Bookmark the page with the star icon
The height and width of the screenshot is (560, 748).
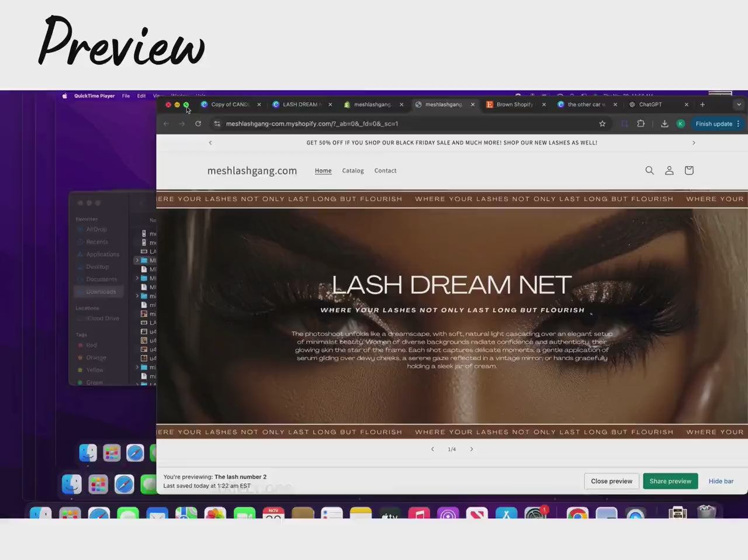coord(602,123)
